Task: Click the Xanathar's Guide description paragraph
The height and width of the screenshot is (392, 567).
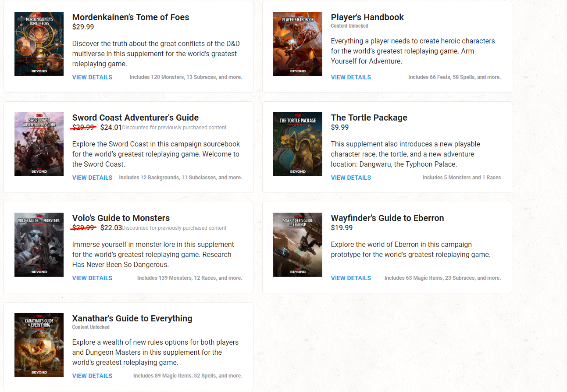Action: 155,352
